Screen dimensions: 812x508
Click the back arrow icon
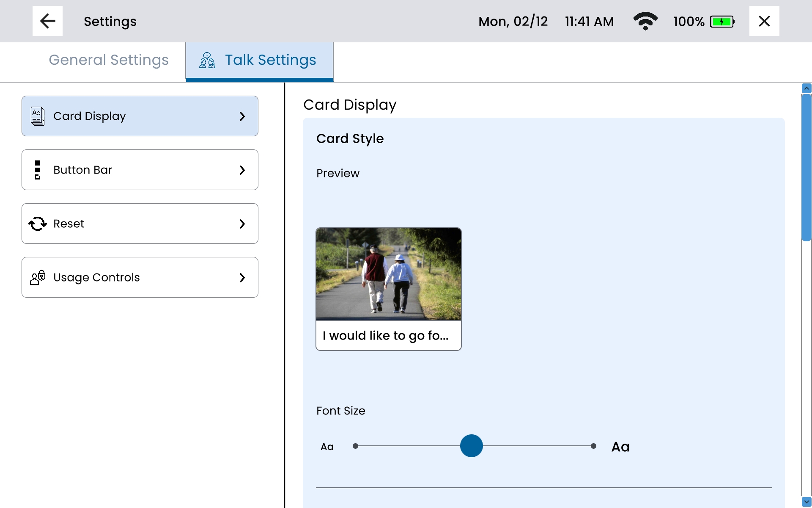pos(47,21)
